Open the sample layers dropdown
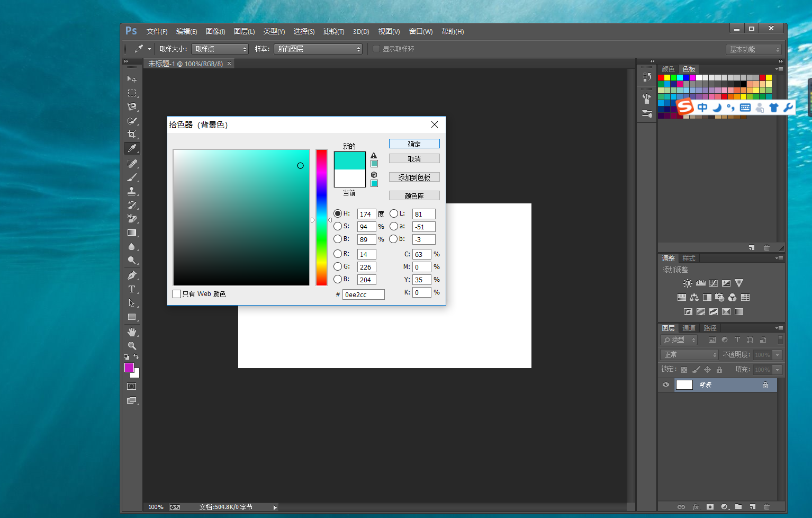The image size is (812, 518). [x=318, y=49]
